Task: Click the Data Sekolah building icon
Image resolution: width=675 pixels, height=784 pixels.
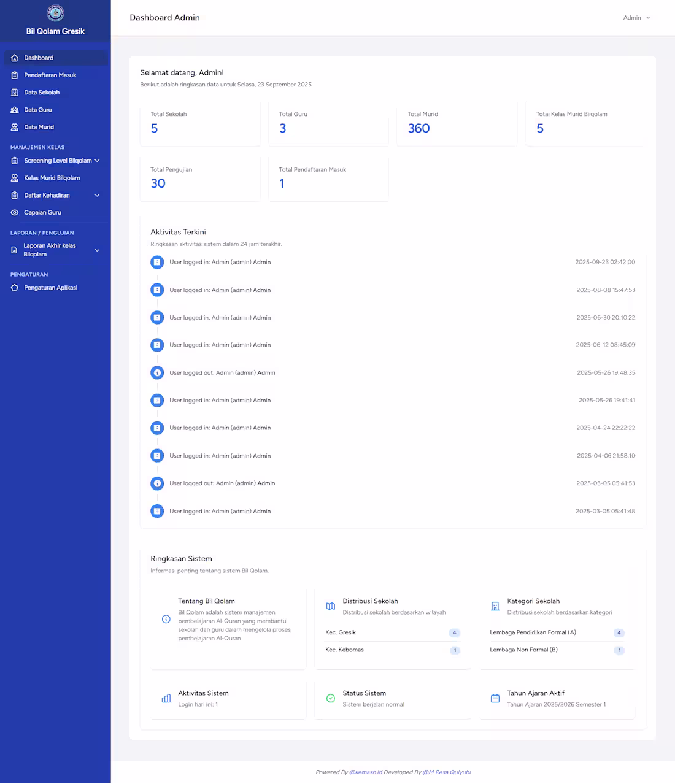Action: 15,93
